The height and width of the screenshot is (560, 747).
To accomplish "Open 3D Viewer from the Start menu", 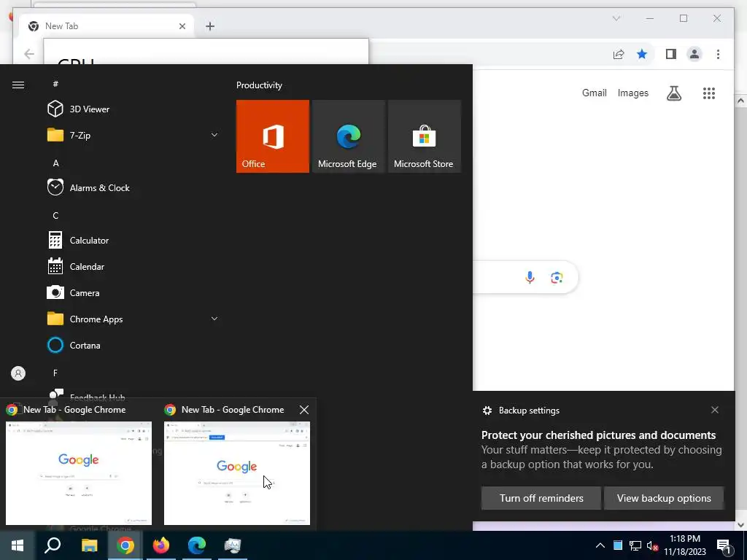I will click(x=133, y=109).
